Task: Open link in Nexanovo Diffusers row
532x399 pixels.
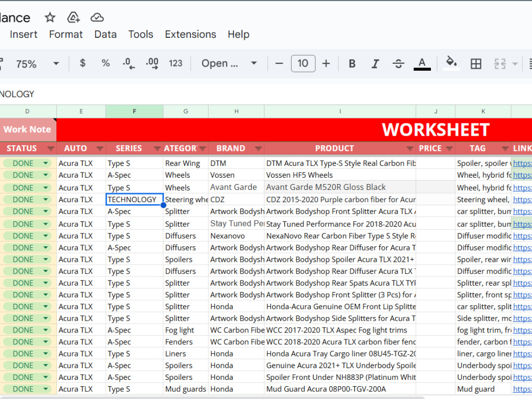Action: point(522,236)
